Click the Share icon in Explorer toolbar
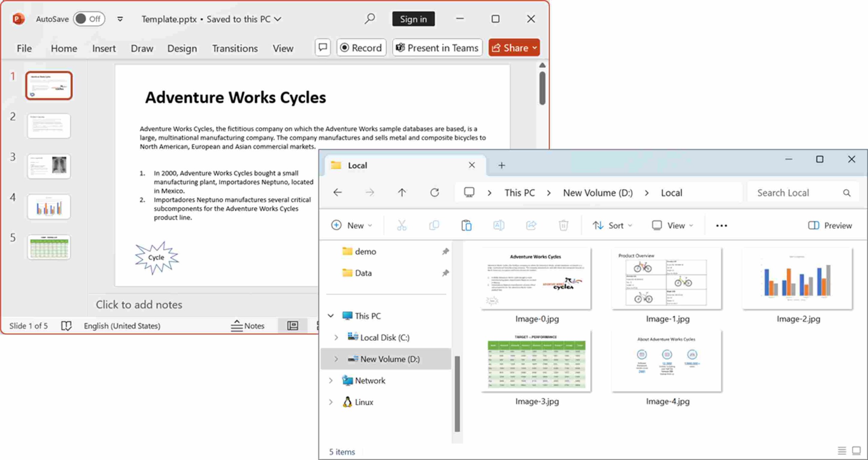Image resolution: width=868 pixels, height=460 pixels. point(531,226)
